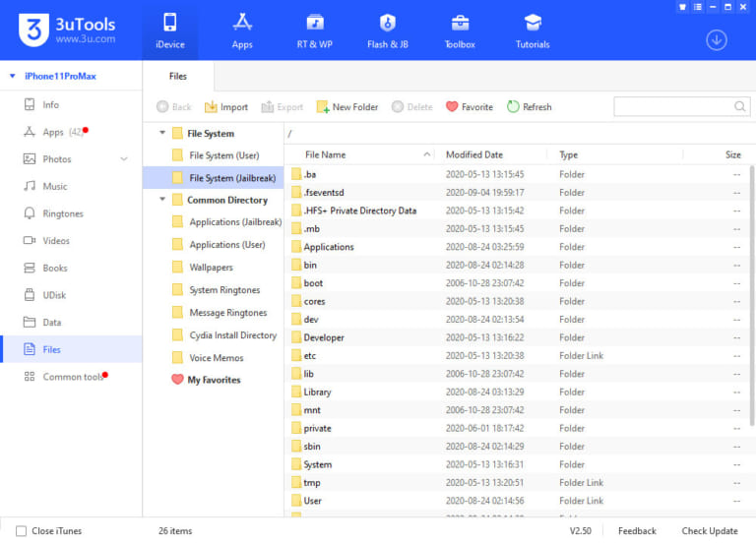Sort by File Name column arrow
This screenshot has width=756, height=544.
[x=426, y=154]
